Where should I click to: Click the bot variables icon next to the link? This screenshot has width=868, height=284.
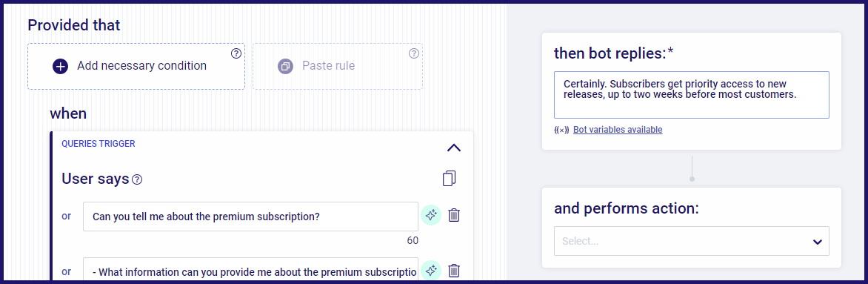561,131
